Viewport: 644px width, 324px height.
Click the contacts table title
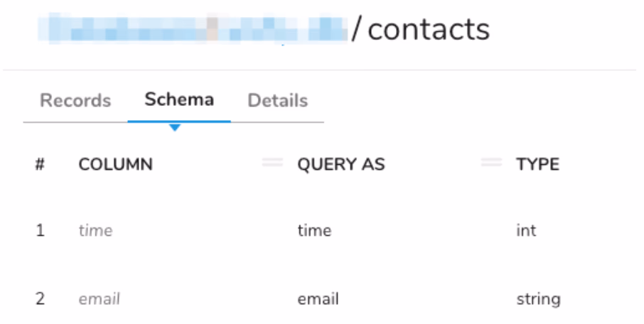coord(429,30)
